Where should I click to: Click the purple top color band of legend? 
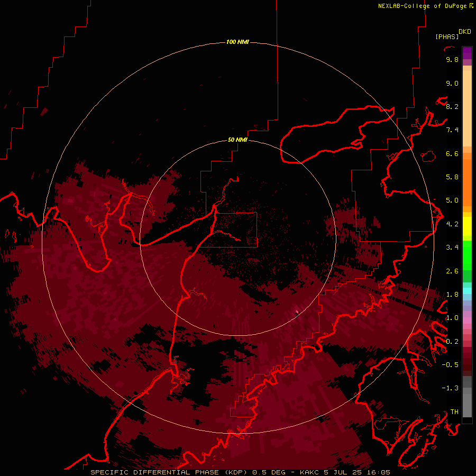[x=467, y=53]
